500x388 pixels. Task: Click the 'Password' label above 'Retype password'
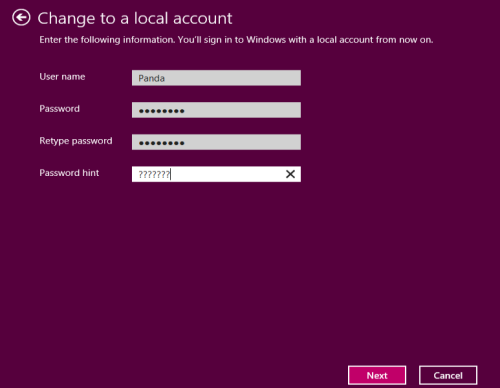[60, 109]
